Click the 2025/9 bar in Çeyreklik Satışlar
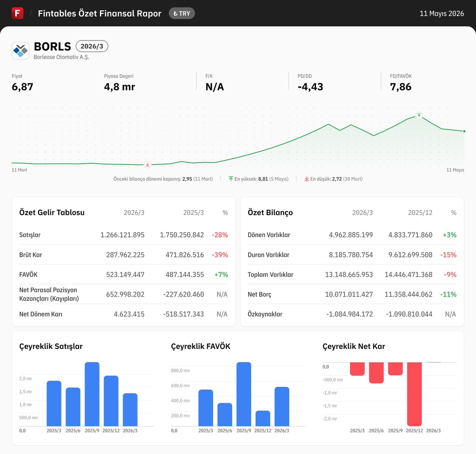Screen dimensions: 476x454 92,394
